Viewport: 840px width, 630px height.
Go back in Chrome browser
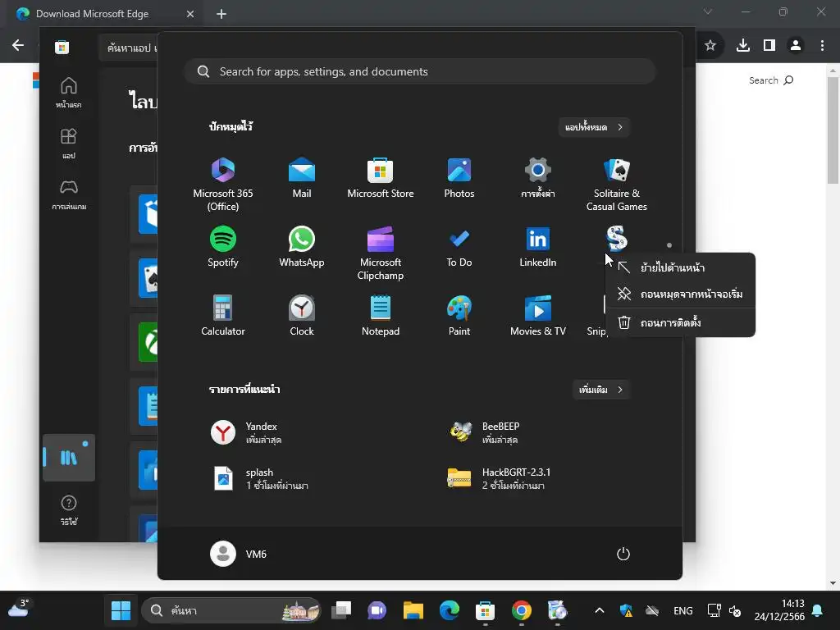point(18,45)
